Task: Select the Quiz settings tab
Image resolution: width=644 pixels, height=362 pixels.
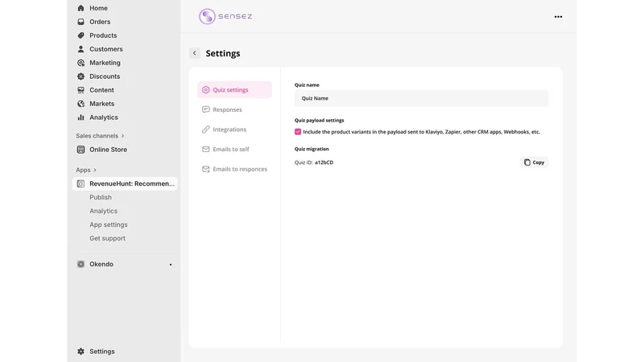Action: point(234,90)
